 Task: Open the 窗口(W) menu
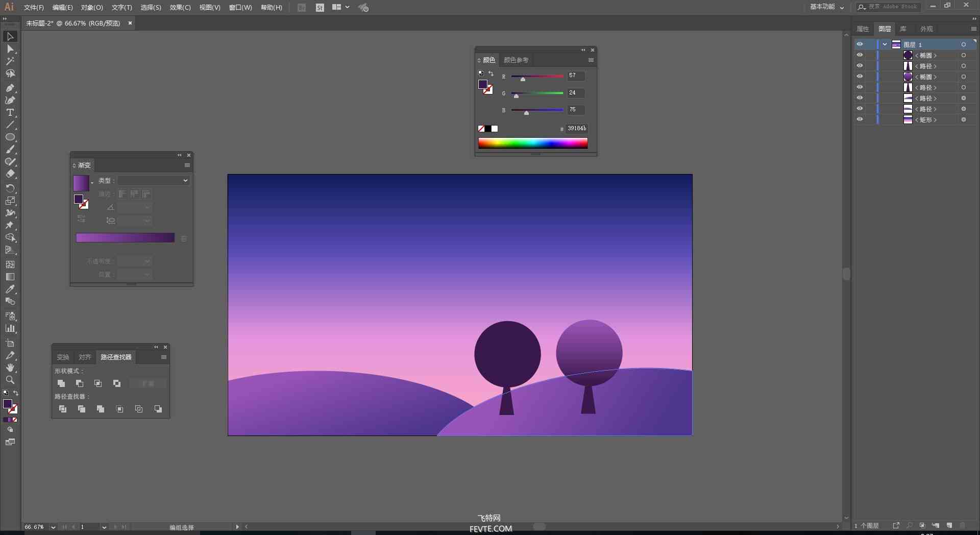pyautogui.click(x=240, y=8)
